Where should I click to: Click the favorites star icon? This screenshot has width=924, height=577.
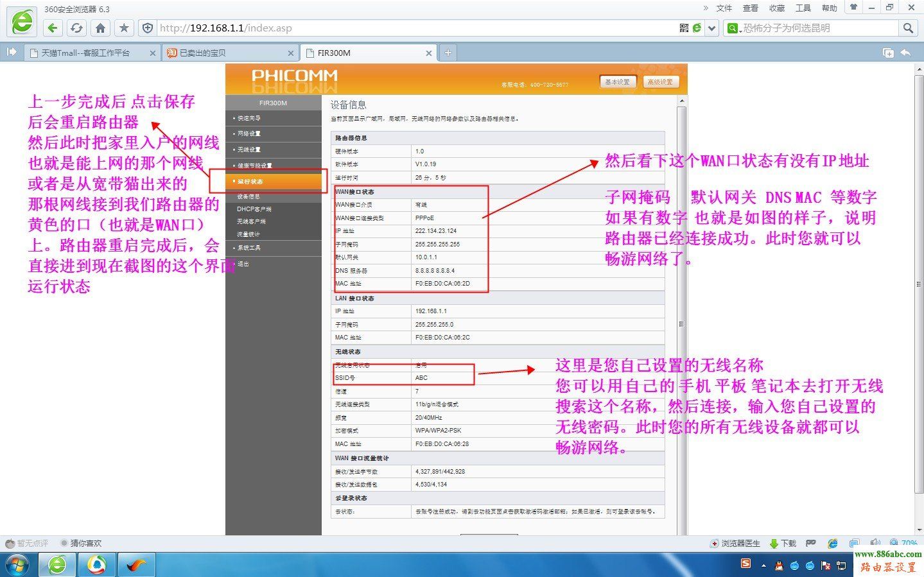123,28
